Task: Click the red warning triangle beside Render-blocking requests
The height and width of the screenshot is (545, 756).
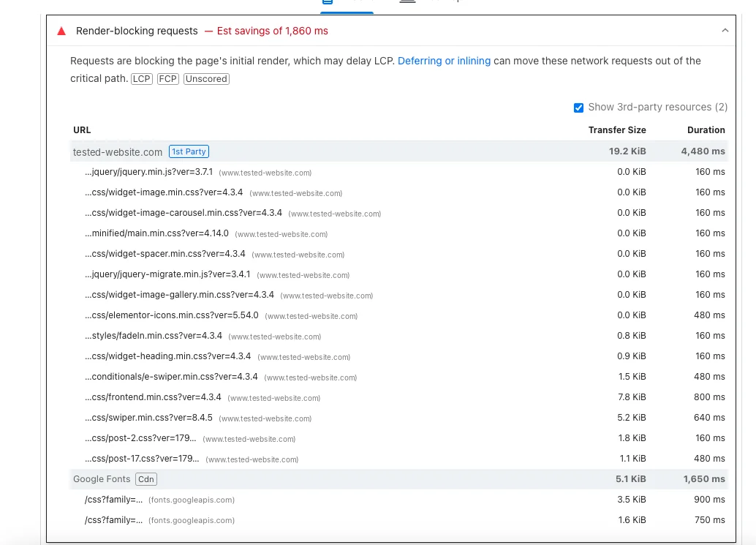Action: point(61,31)
